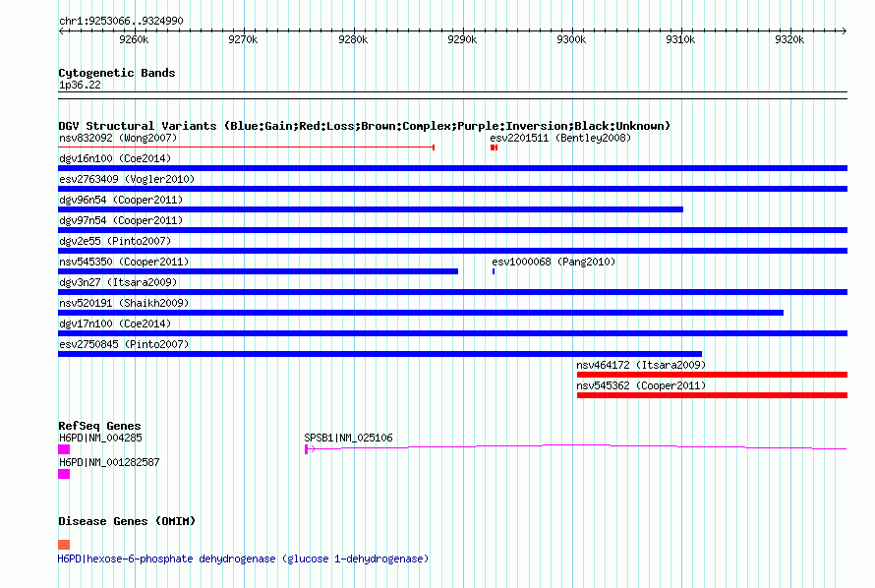Viewport: 875px width, 588px height.
Task: Select the H6PD|NM_001282587 magenta exon block
Action: pos(64,474)
